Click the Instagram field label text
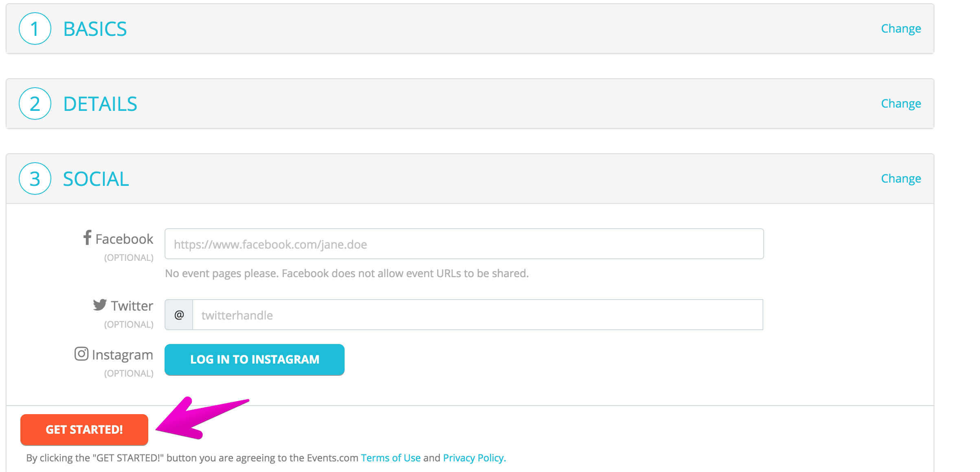This screenshot has width=980, height=472. click(123, 355)
